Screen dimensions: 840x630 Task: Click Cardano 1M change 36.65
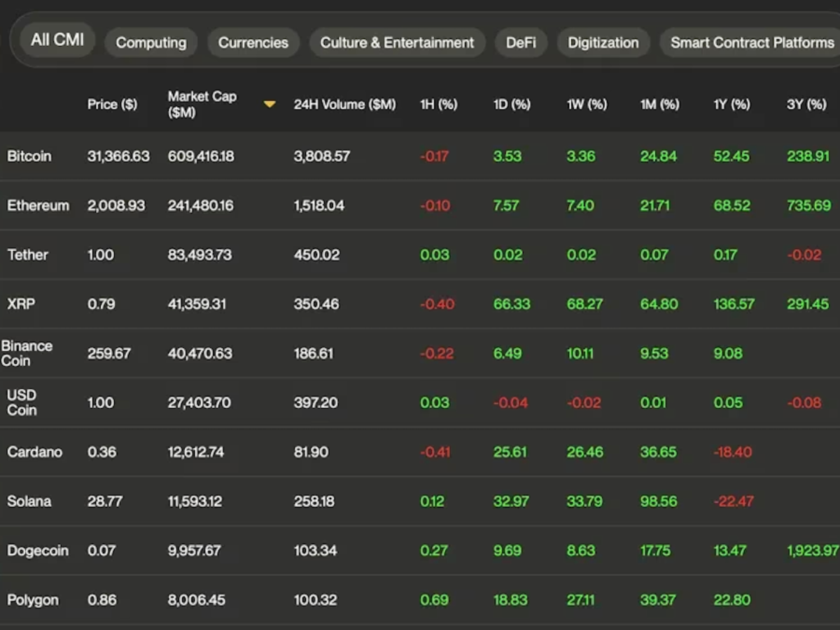click(659, 452)
